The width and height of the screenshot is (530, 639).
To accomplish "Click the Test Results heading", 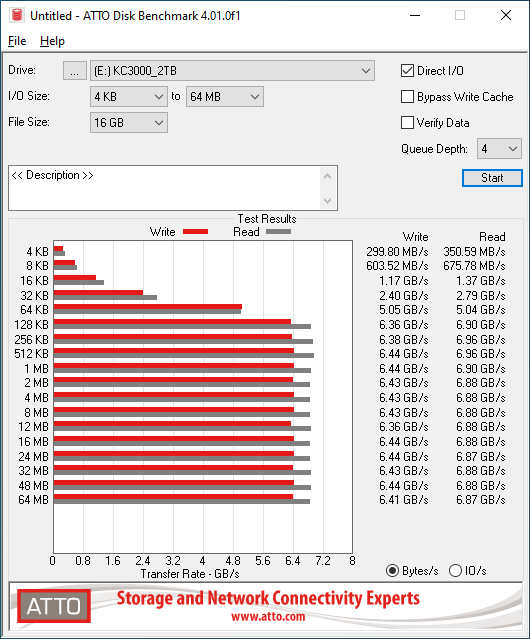I will 267,219.
